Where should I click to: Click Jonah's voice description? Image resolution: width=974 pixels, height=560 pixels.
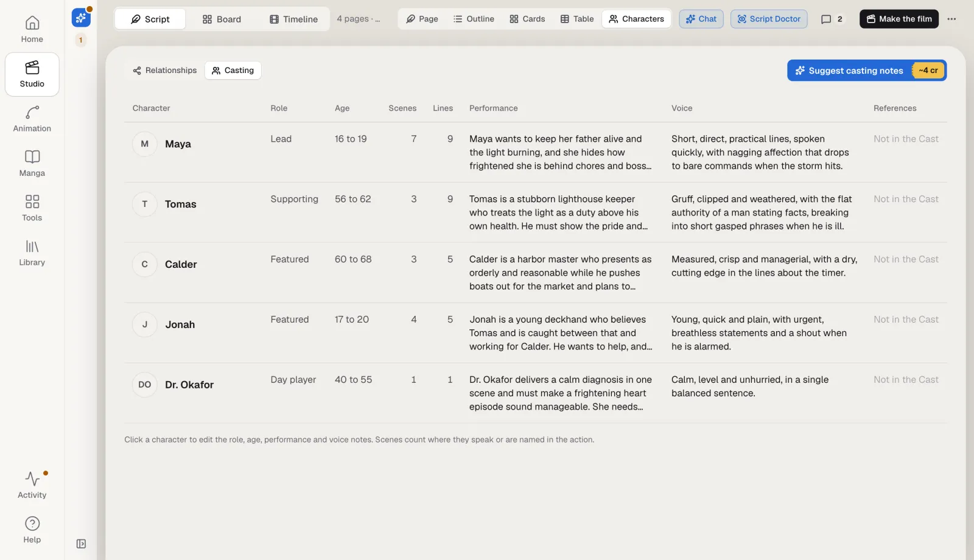click(x=759, y=333)
